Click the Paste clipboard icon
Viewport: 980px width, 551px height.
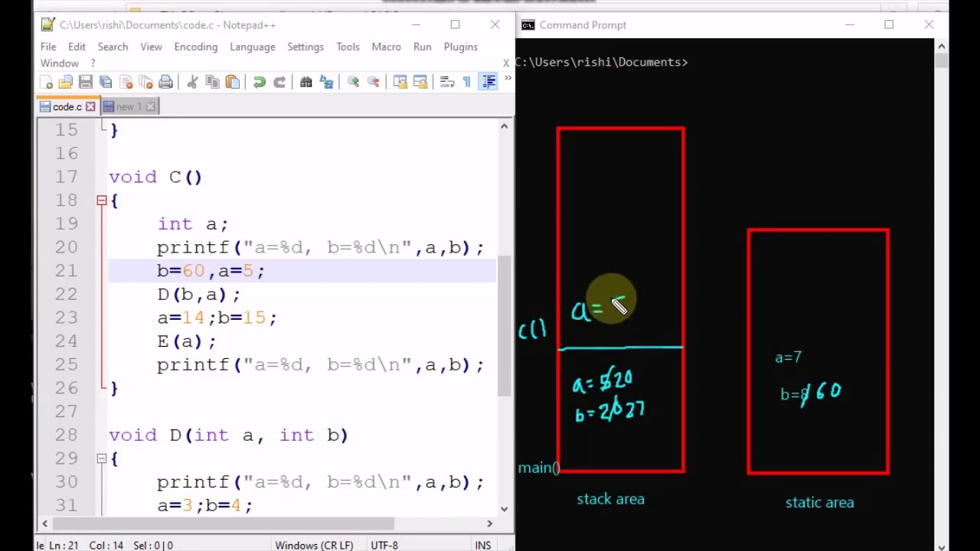tap(233, 82)
